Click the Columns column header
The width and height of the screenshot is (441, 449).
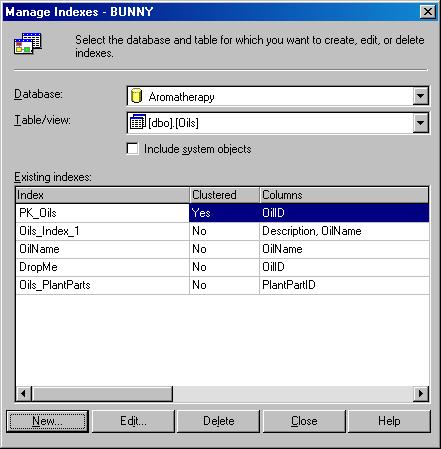pos(344,195)
